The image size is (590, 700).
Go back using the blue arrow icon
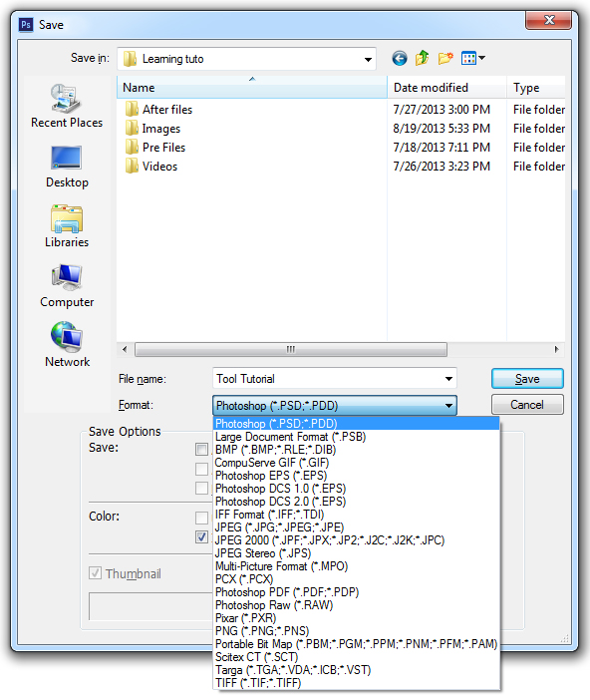400,59
